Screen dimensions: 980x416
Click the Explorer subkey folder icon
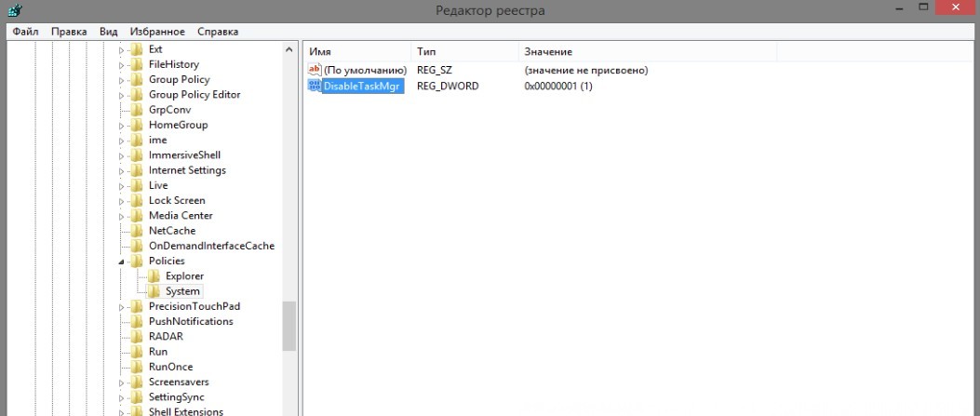(x=154, y=275)
